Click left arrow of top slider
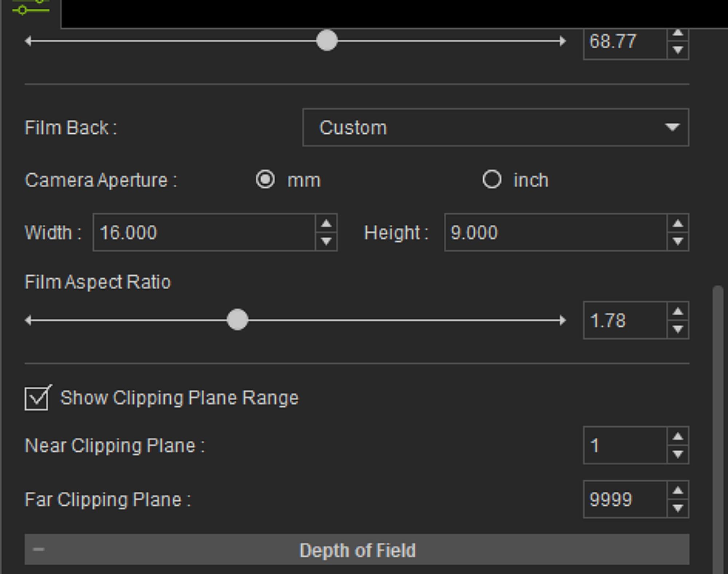This screenshot has width=728, height=574. click(28, 41)
